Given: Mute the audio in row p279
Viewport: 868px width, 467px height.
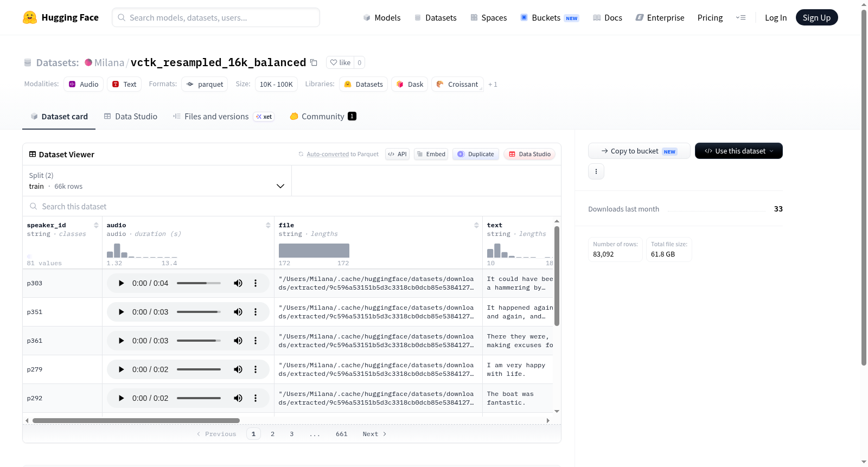Looking at the screenshot, I should click(238, 369).
